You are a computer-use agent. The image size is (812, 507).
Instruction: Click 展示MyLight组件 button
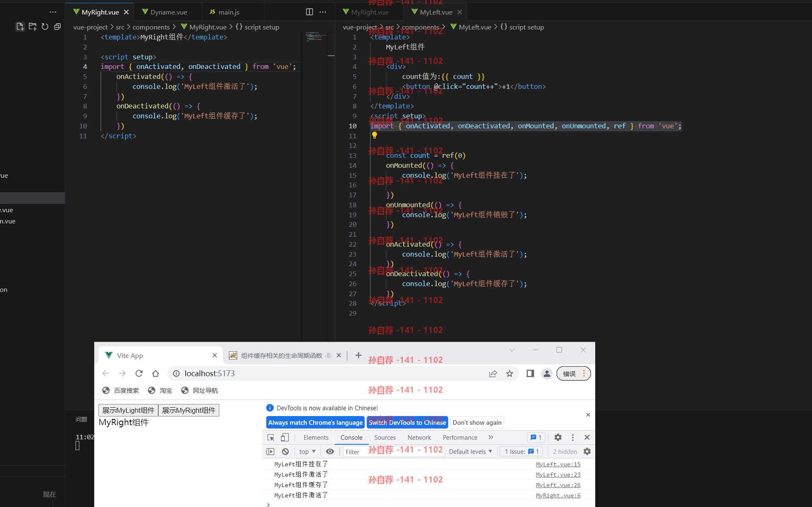point(128,410)
